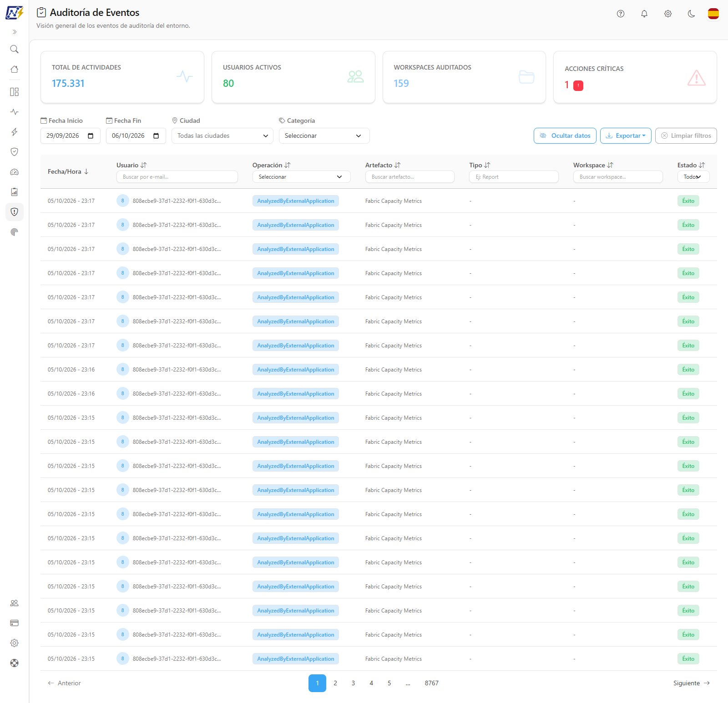
Task: Click the Ocultar datos button
Action: tap(565, 136)
